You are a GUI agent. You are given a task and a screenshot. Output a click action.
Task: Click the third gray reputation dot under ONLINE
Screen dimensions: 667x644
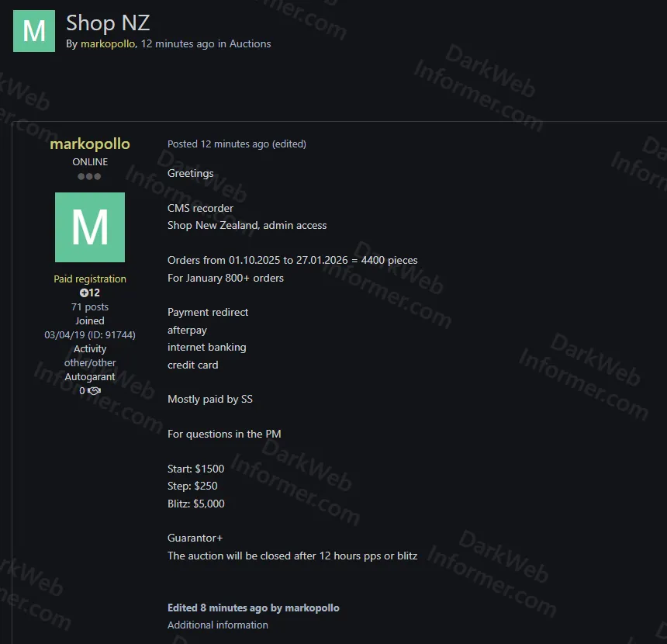coord(99,176)
